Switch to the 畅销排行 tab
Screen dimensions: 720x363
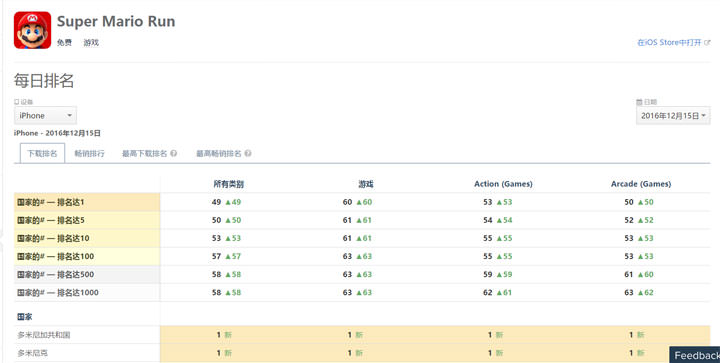point(89,153)
